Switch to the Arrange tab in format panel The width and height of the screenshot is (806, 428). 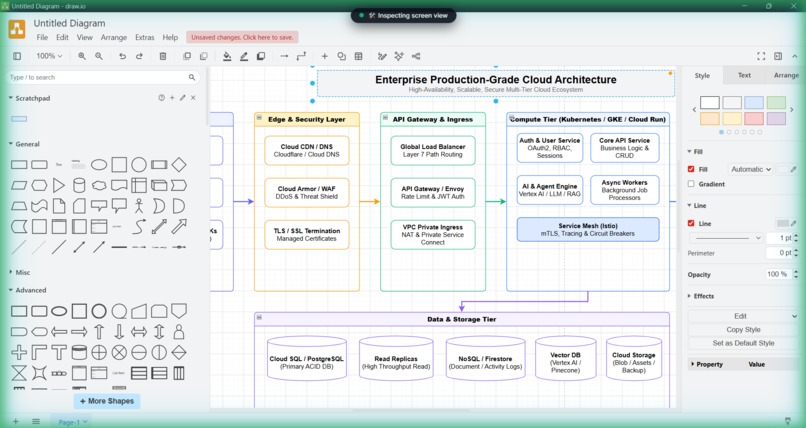click(x=786, y=75)
